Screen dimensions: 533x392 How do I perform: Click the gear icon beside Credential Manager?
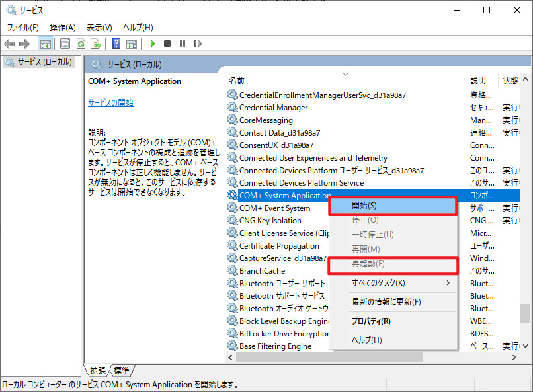tap(233, 107)
